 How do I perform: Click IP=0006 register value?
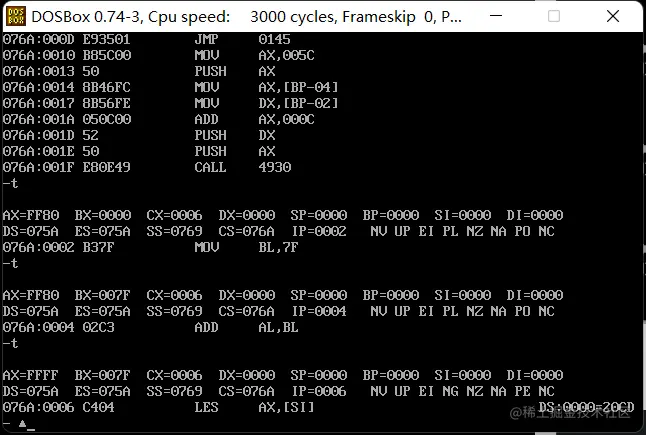click(319, 391)
